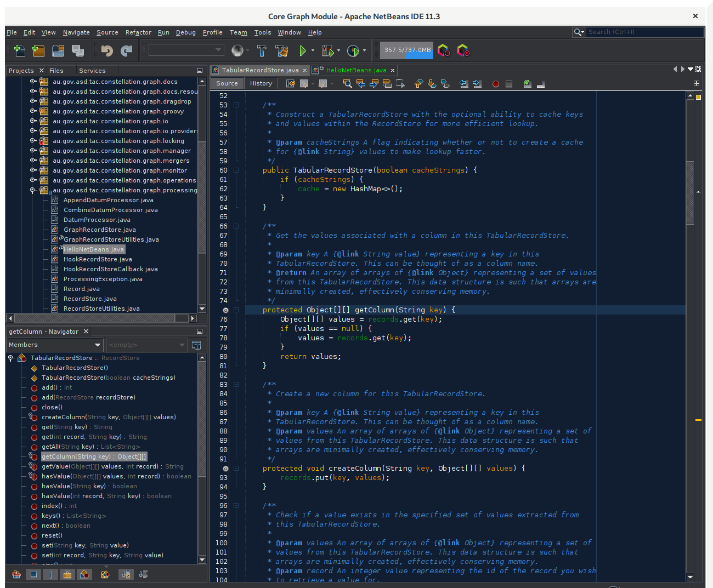Viewport: 713px width, 588px height.
Task: Collapse the getColumn method fold at line 75
Action: 236,310
